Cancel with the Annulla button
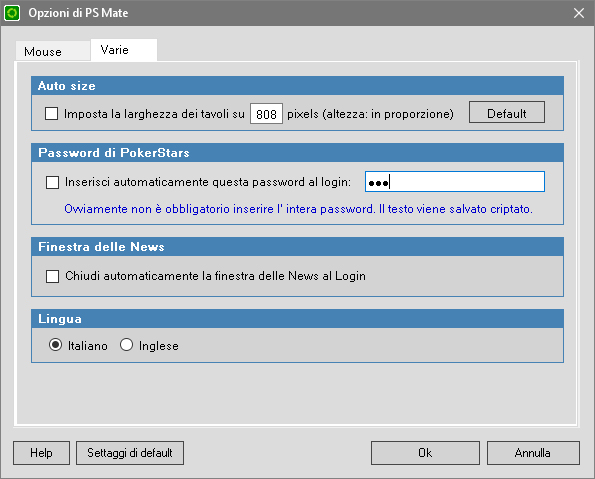 [x=533, y=453]
